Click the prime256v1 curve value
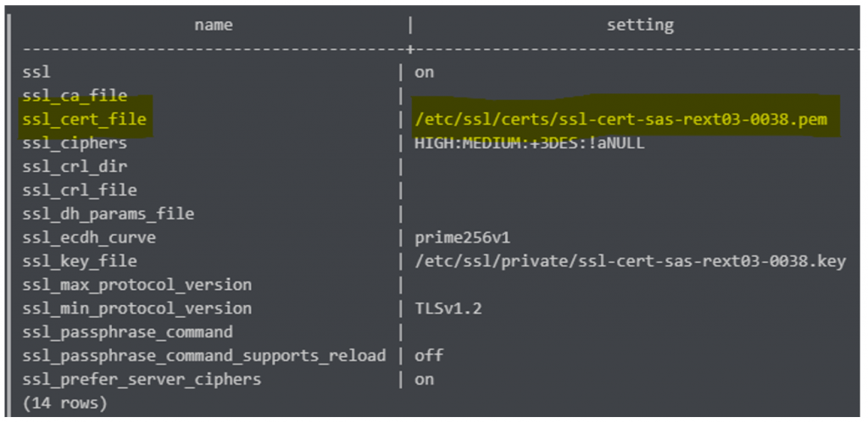The height and width of the screenshot is (423, 868). point(462,237)
